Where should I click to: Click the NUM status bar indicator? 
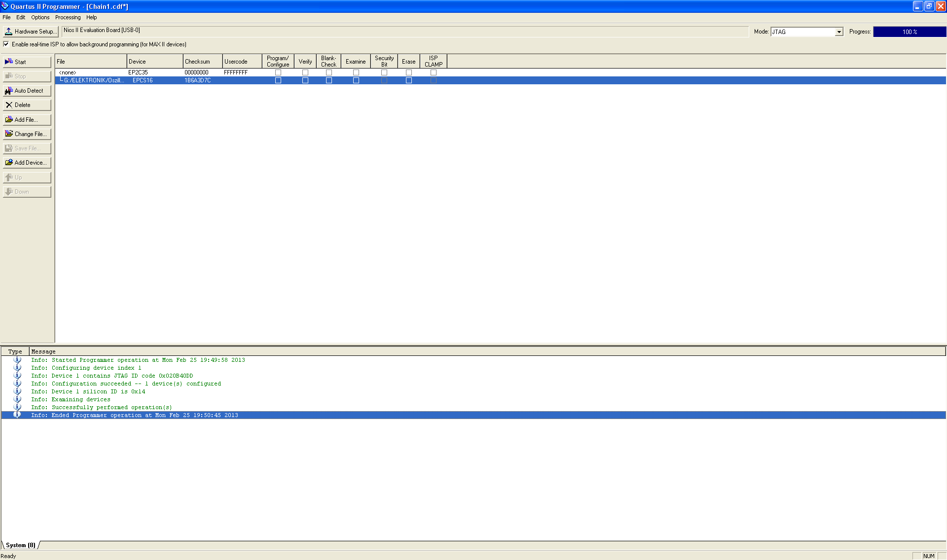click(929, 556)
